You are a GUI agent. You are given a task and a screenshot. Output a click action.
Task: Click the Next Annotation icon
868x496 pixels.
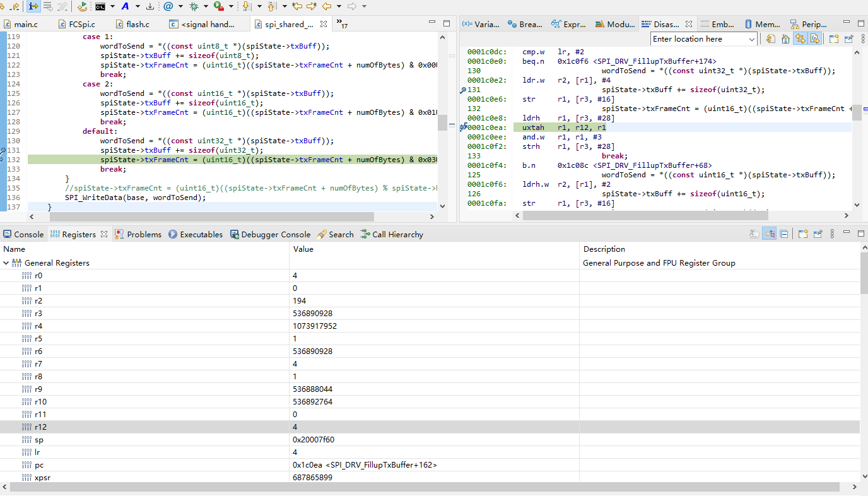click(x=247, y=6)
